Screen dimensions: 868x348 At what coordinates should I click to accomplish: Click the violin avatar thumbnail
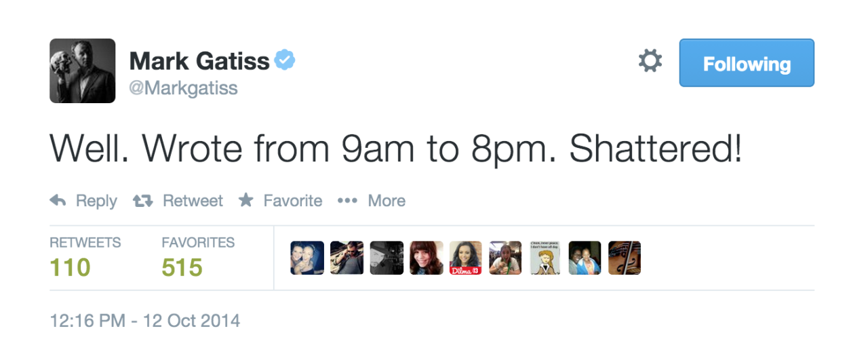click(625, 258)
